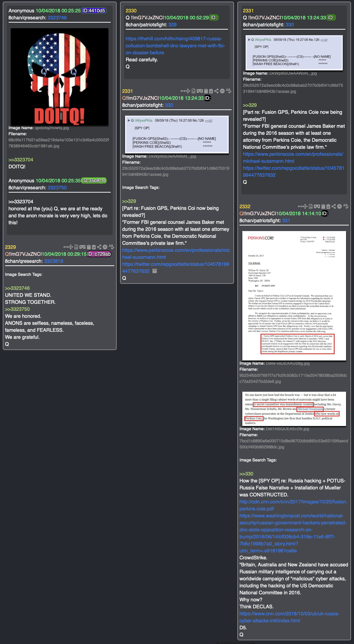Open the Perkins Coie letter image thumbnail
354x644 pixels.
[294, 296]
